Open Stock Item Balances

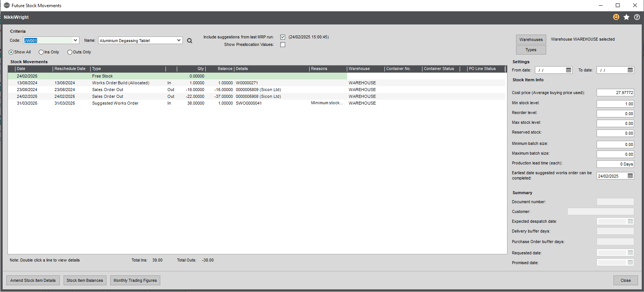[x=85, y=280]
